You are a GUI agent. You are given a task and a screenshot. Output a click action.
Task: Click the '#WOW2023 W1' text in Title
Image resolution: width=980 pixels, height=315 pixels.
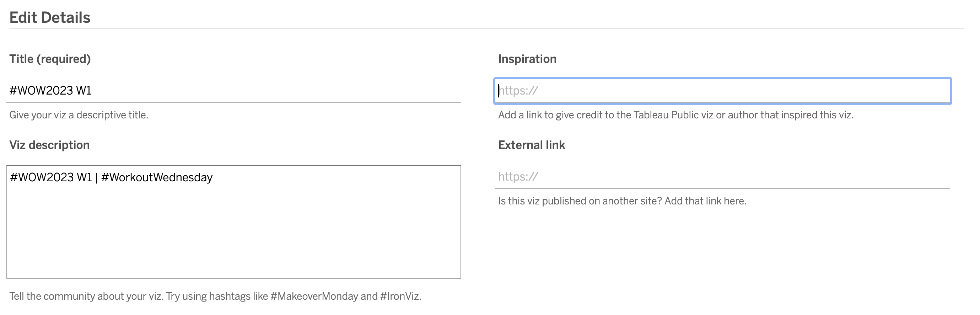[x=50, y=91]
